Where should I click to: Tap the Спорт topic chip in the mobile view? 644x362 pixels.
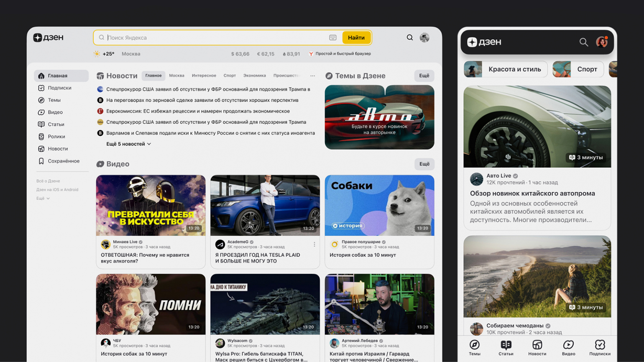point(578,69)
